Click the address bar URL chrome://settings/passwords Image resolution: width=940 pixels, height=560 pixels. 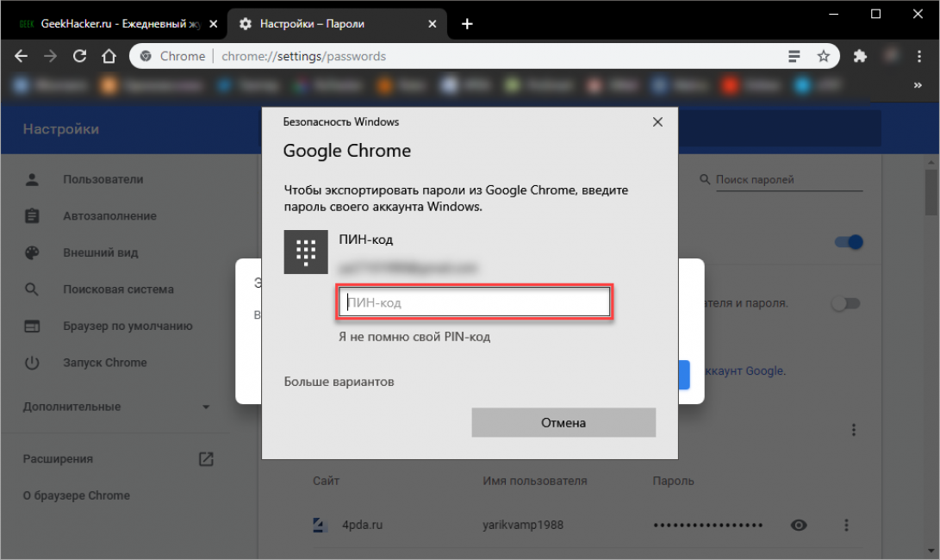(303, 56)
